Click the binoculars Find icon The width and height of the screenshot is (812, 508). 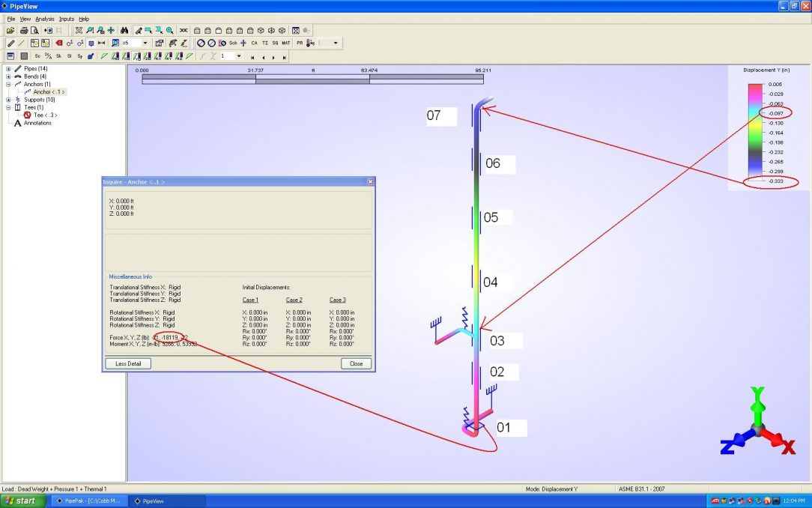coord(124,31)
